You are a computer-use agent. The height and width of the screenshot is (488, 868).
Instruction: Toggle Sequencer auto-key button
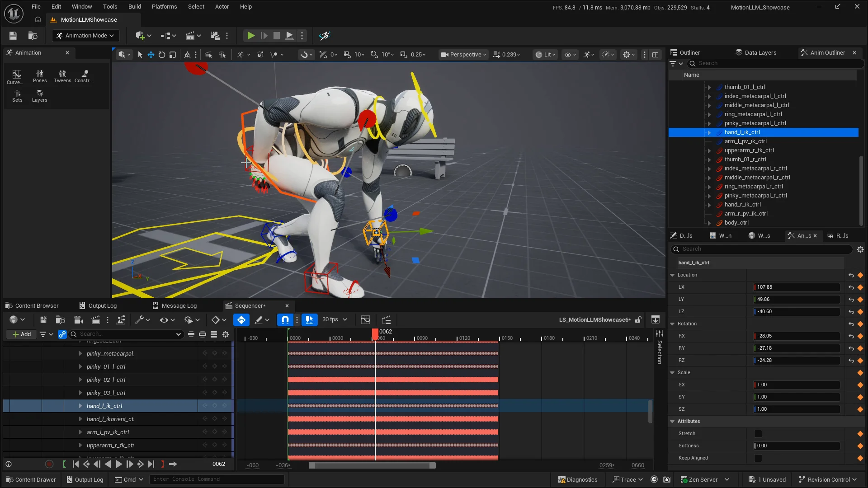(x=241, y=320)
